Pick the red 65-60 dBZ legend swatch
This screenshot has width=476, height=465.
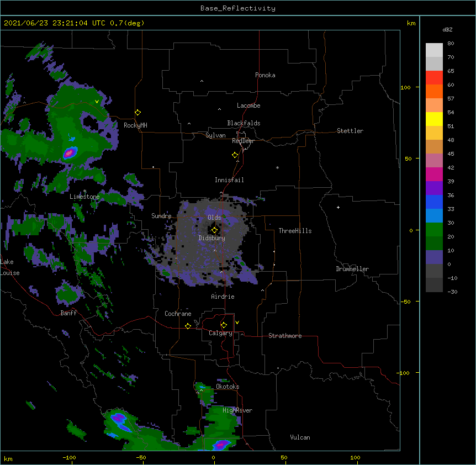(x=434, y=78)
